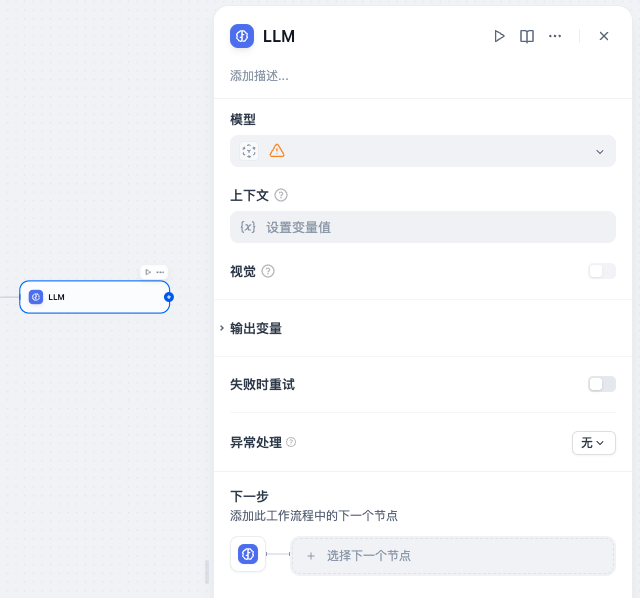Close the LLM settings panel
The image size is (640, 598).
coord(604,36)
